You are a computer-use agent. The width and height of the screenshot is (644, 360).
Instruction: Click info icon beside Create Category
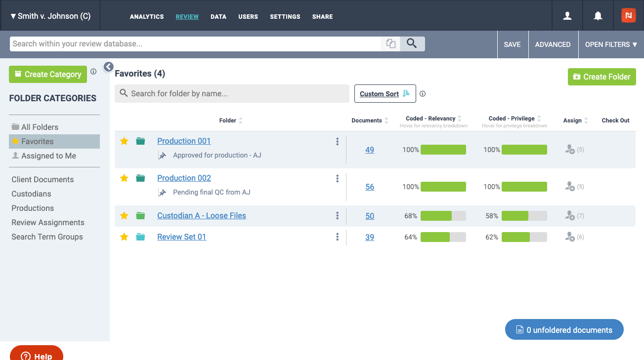coord(93,72)
